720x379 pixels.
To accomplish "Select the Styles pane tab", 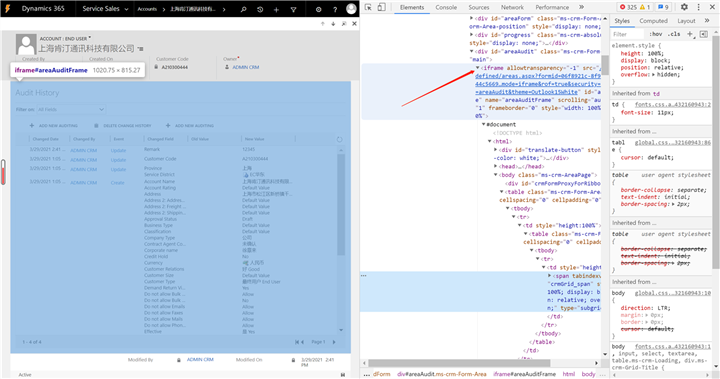I will click(x=622, y=21).
